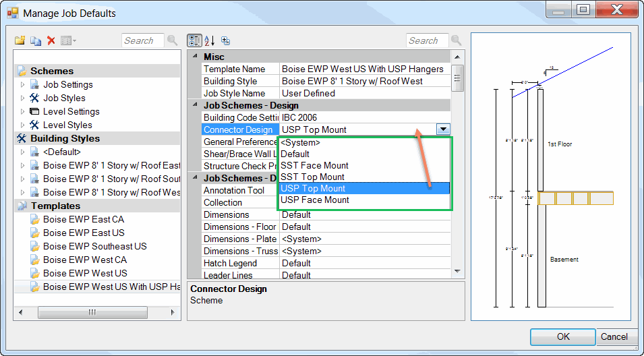Click the Hatch Legend property row

coord(326,263)
